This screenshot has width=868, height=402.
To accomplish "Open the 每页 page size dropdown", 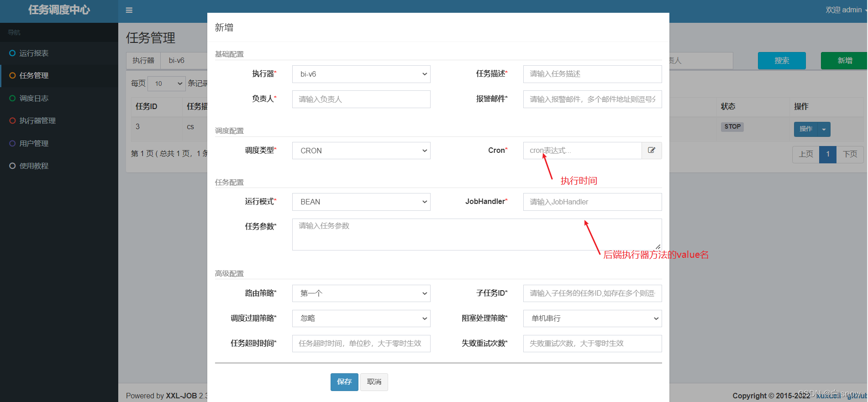I will coord(167,84).
